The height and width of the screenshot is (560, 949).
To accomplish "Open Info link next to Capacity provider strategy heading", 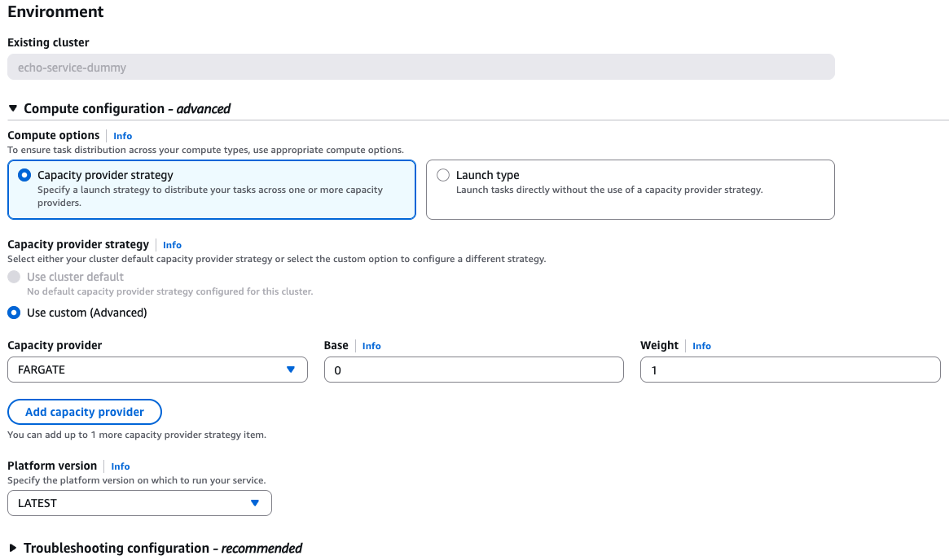I will click(x=172, y=245).
